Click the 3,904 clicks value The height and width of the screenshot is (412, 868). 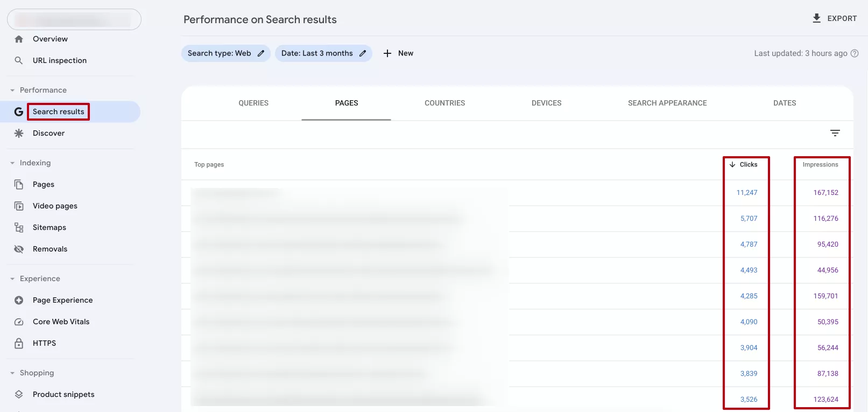tap(749, 348)
